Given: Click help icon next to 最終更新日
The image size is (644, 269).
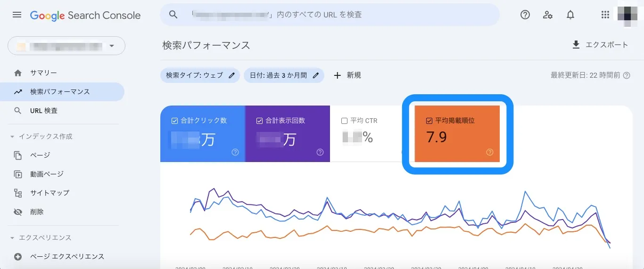Looking at the screenshot, I should pos(627,75).
